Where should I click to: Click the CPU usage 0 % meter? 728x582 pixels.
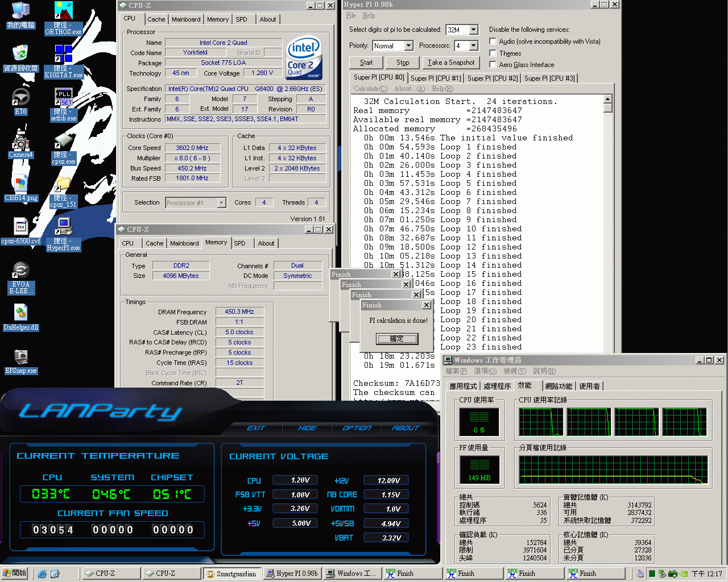(x=479, y=422)
